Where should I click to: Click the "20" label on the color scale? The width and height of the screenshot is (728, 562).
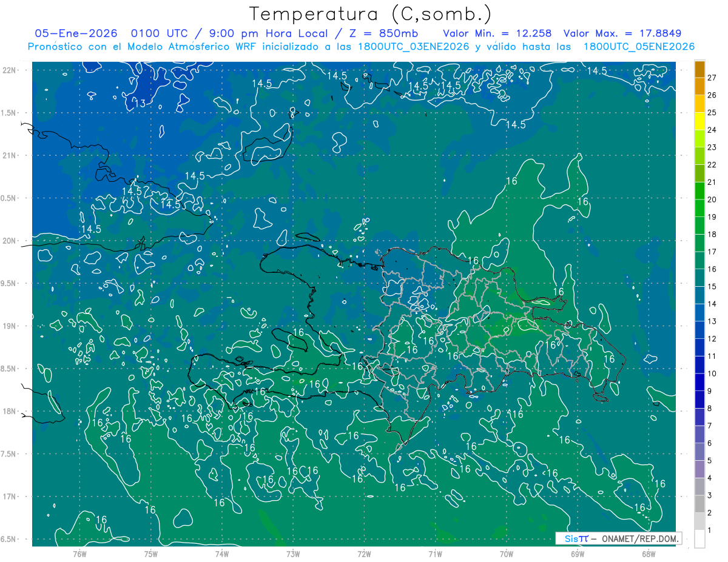point(712,199)
